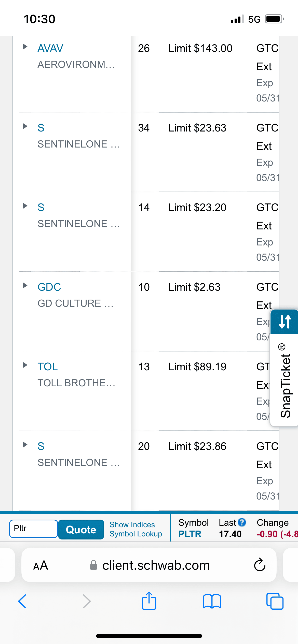Click the Quote button

pyautogui.click(x=81, y=530)
